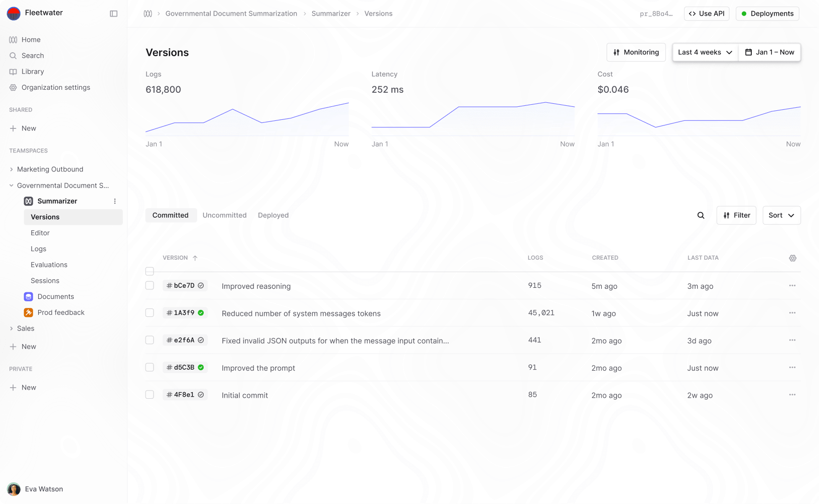Viewport: 819px width, 504px height.
Task: Open the Deployments button
Action: point(767,14)
